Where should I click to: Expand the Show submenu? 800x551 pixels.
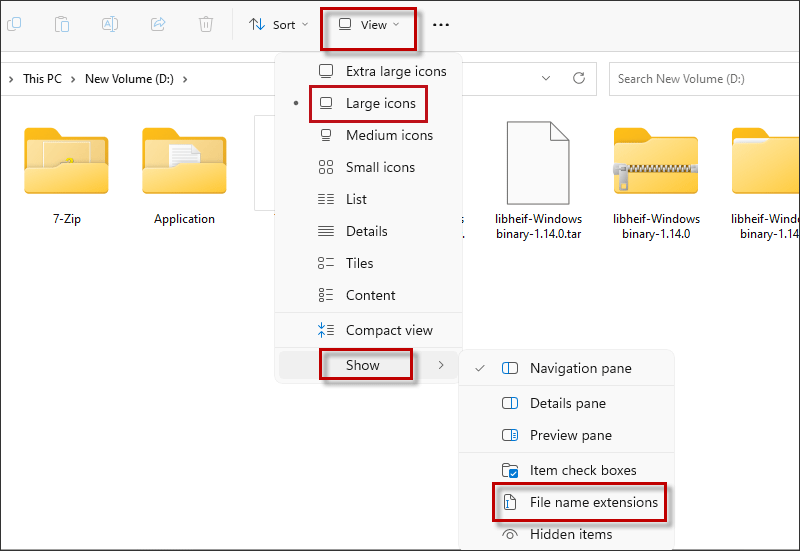click(368, 365)
